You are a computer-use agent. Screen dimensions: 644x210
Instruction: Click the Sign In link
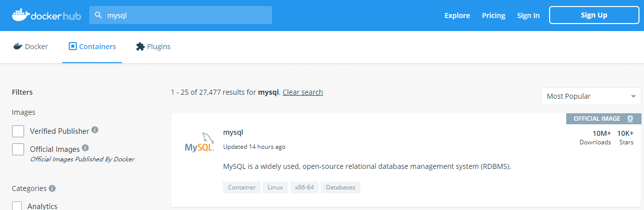529,16
